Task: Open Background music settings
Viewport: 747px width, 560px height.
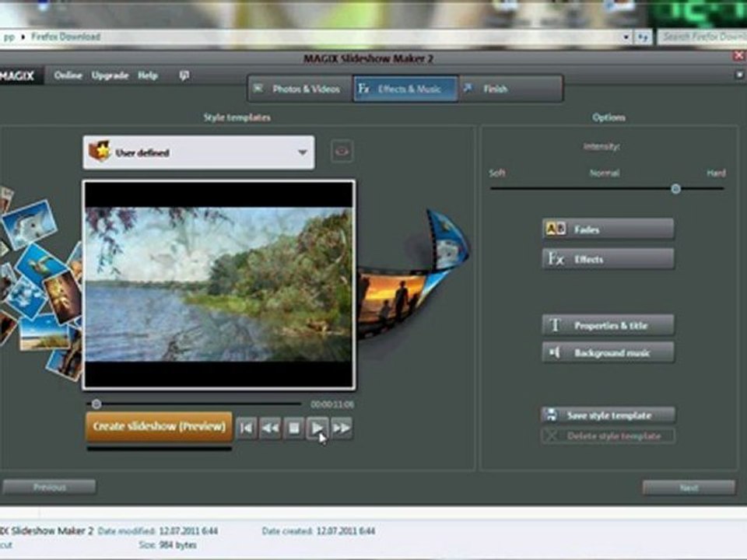Action: pyautogui.click(x=608, y=353)
